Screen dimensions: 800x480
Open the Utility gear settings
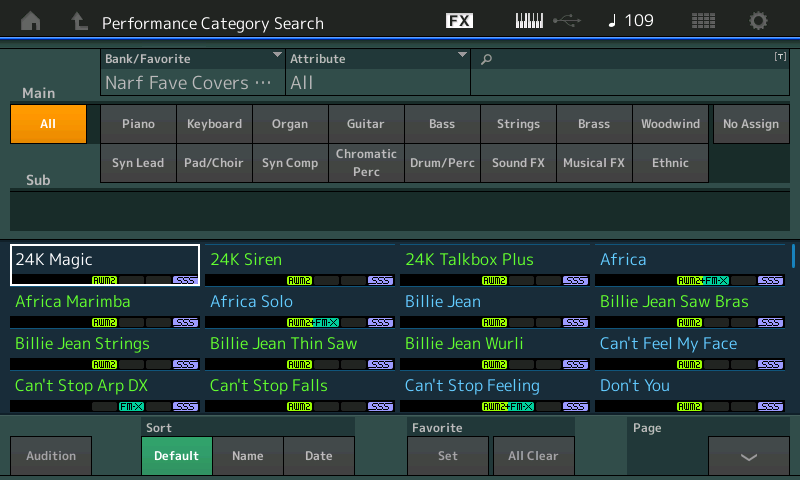pos(759,21)
